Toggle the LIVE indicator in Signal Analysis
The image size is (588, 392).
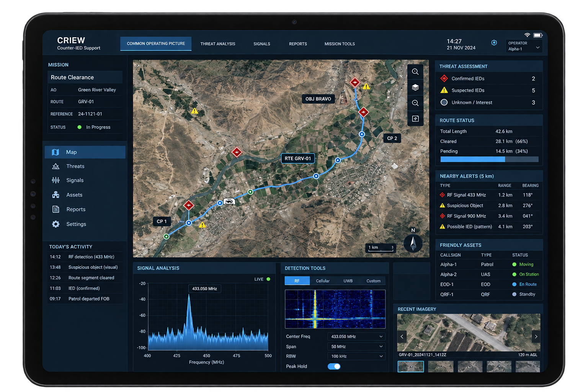click(268, 279)
